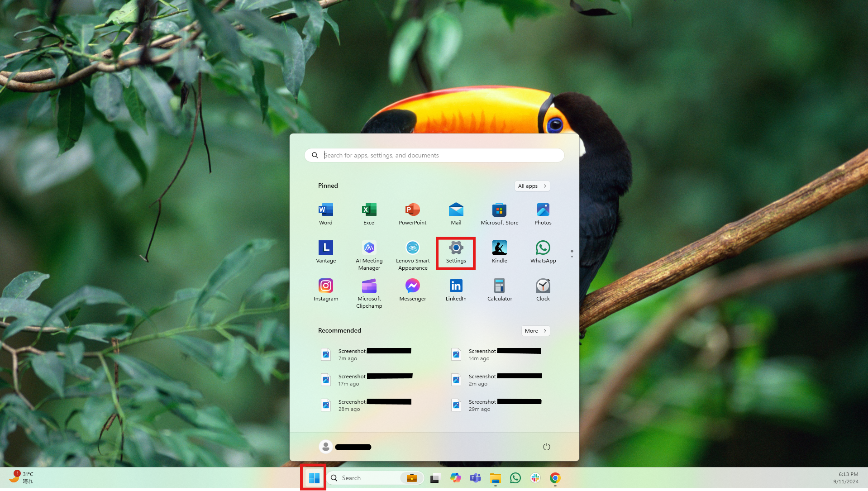Image resolution: width=868 pixels, height=491 pixels.
Task: Click the Windows Start button in taskbar
Action: coord(314,478)
